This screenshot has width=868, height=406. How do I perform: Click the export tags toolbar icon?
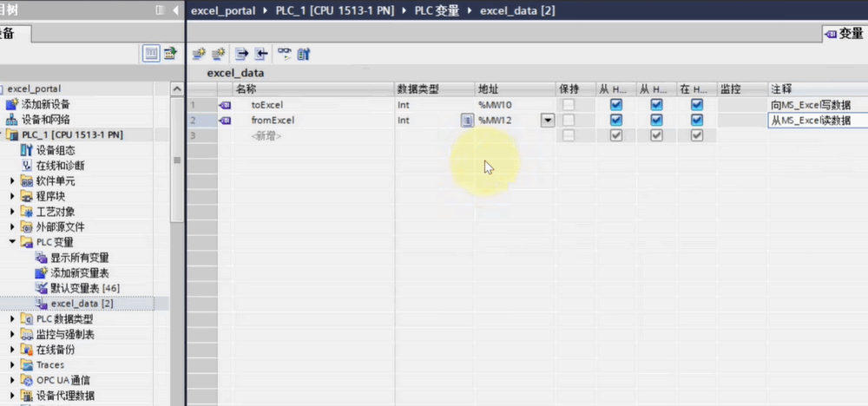241,54
